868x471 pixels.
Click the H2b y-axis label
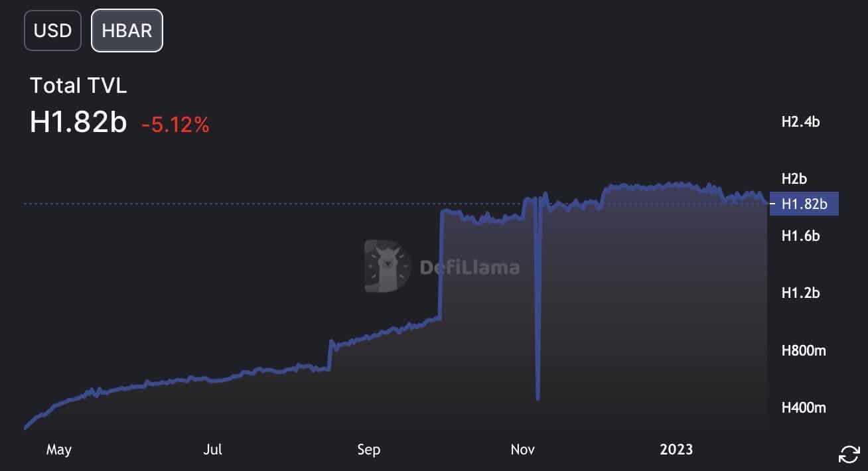coord(794,179)
